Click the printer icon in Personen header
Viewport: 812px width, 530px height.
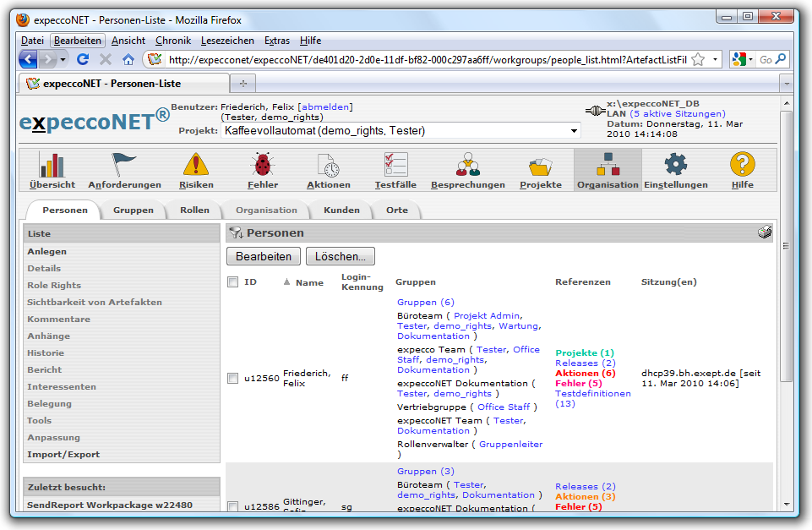coord(765,233)
